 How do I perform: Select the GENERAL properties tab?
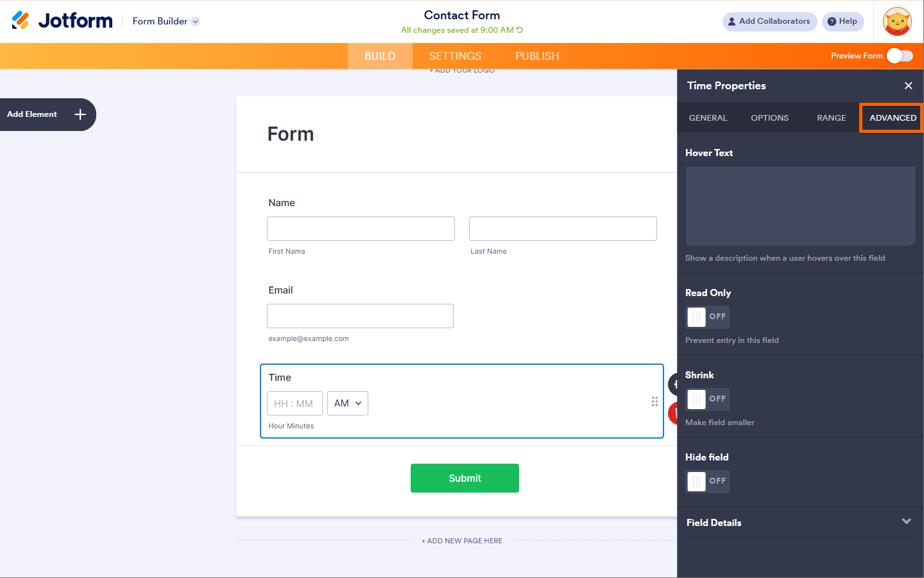point(708,118)
